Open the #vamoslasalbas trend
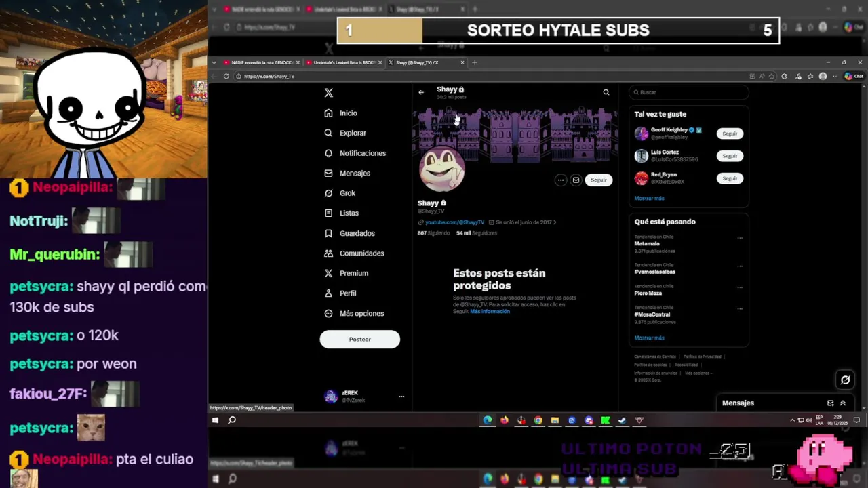868x488 pixels. (654, 272)
